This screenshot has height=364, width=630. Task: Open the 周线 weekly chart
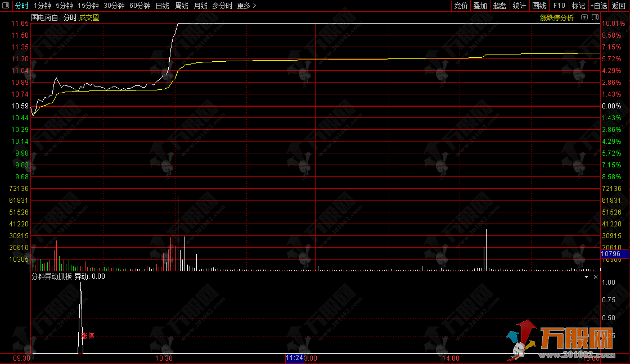click(181, 6)
